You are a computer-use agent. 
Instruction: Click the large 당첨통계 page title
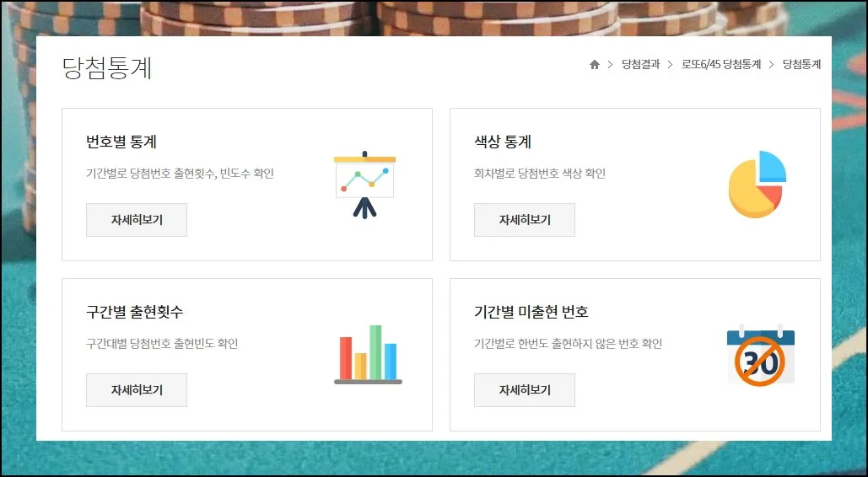click(107, 68)
